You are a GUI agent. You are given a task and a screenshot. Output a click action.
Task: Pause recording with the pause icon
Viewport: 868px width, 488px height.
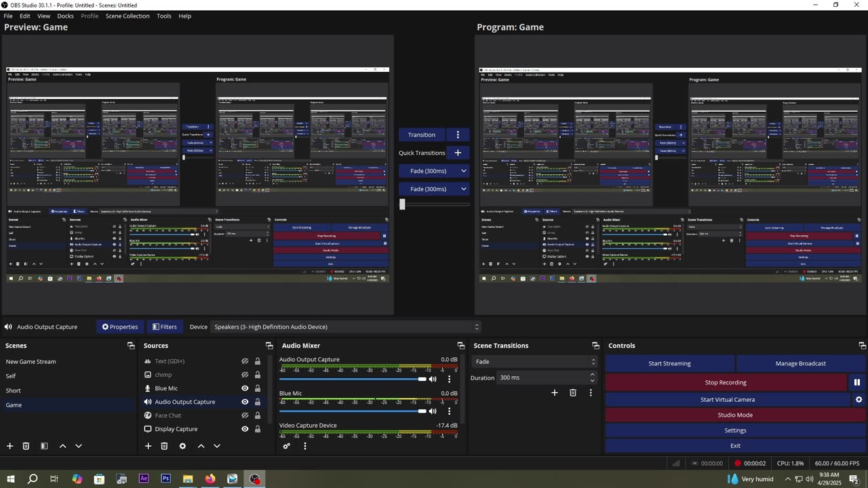click(856, 382)
